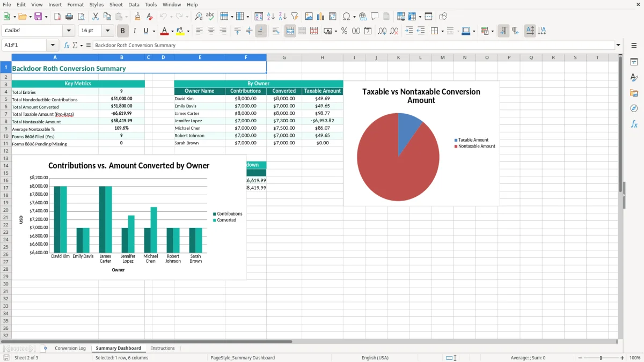Expand the Font Size dropdown
644x362 pixels.
(108, 31)
